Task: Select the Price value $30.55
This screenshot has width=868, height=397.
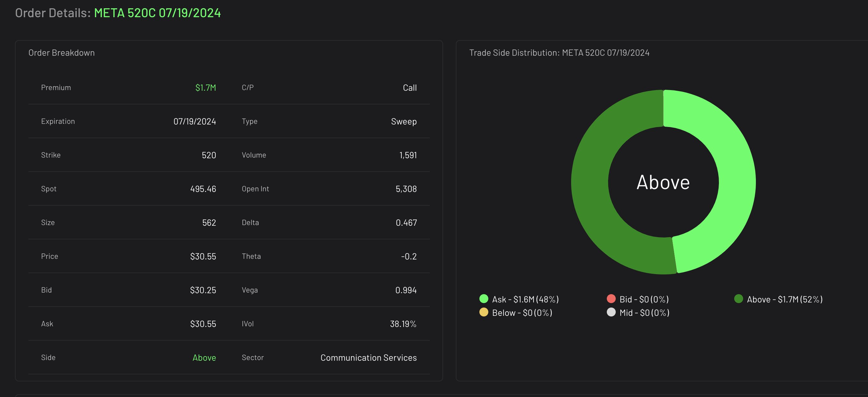Action: (203, 256)
